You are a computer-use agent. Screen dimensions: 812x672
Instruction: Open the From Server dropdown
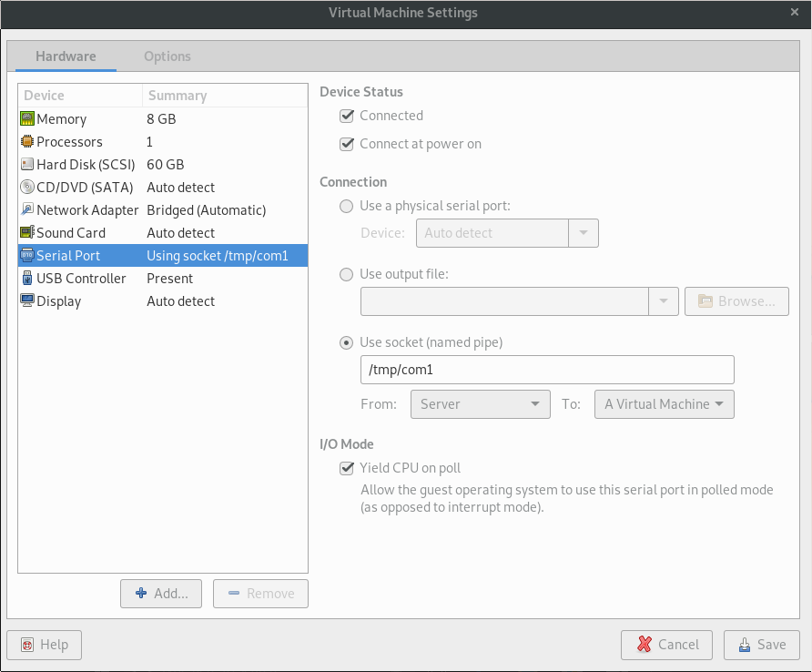(x=481, y=404)
